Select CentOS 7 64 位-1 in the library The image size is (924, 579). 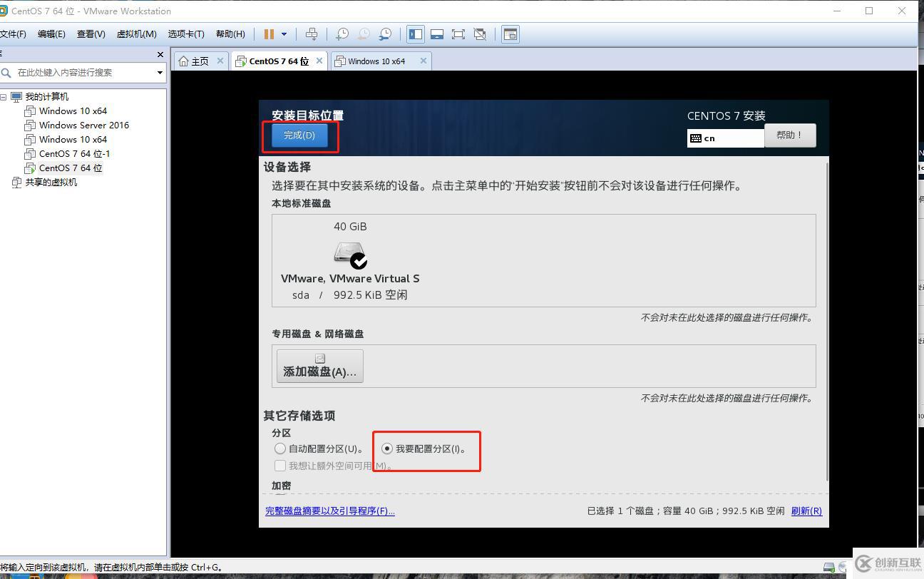pyautogui.click(x=74, y=154)
